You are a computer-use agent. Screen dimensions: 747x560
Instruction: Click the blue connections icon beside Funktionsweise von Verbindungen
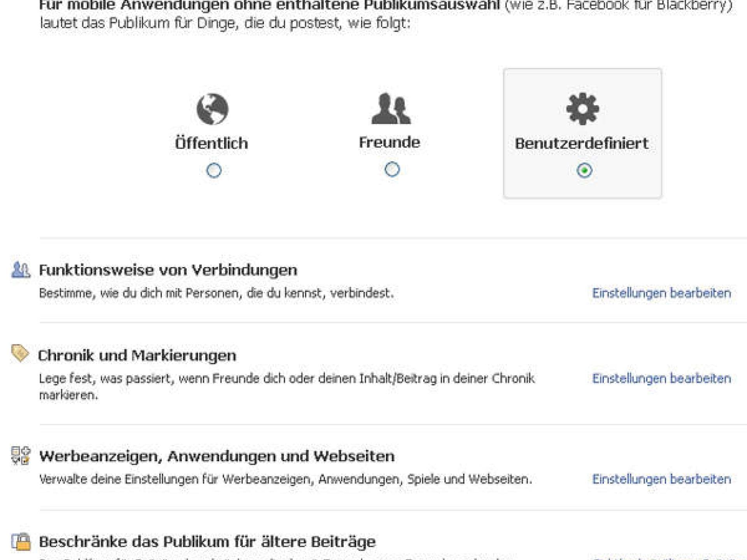21,269
